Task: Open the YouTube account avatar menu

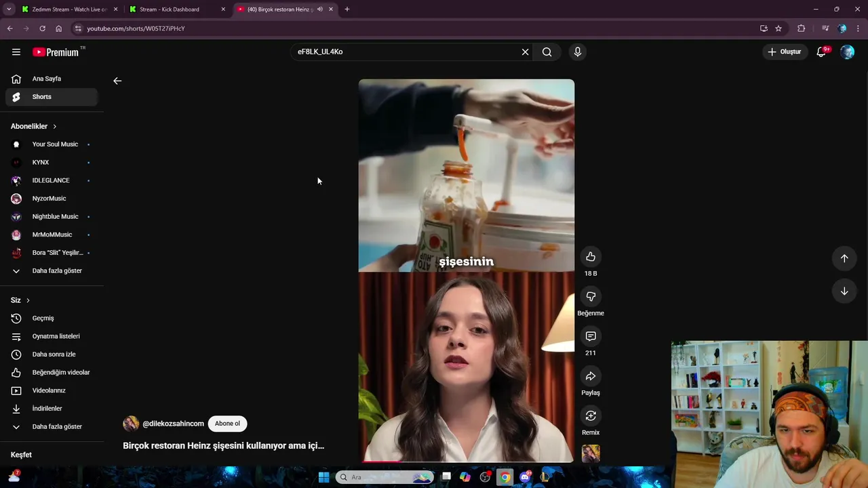Action: click(x=847, y=52)
